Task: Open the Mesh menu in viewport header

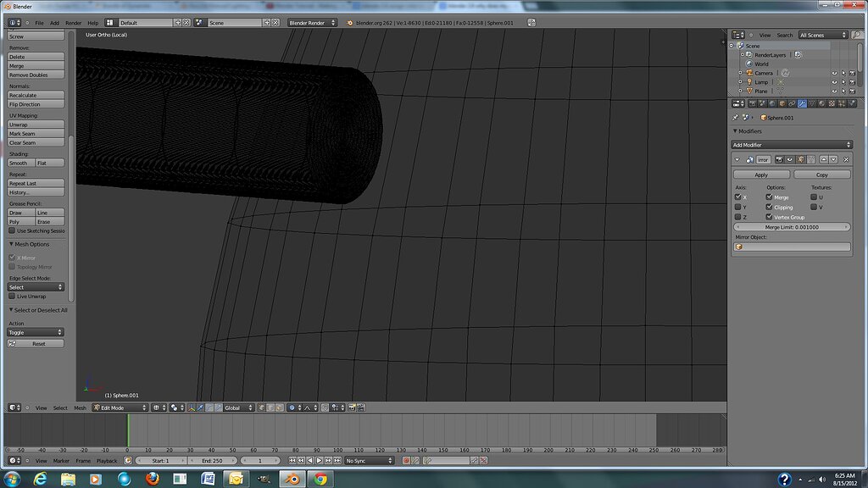Action: pos(80,408)
